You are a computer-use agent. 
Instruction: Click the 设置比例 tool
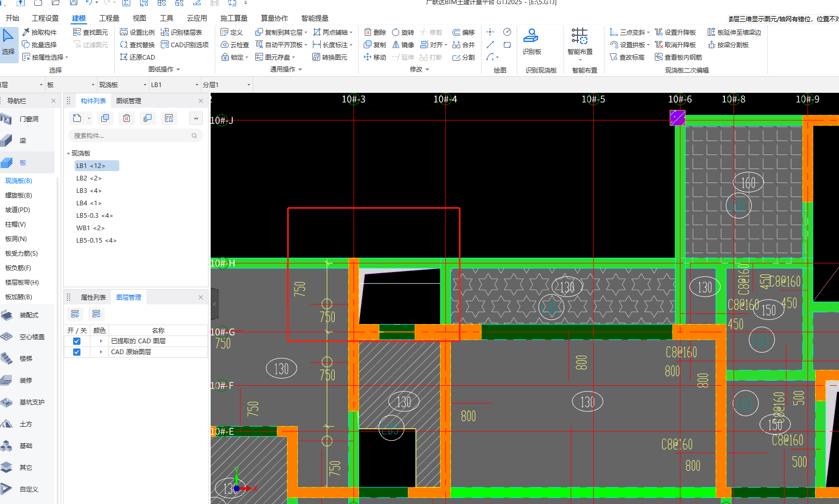click(137, 32)
